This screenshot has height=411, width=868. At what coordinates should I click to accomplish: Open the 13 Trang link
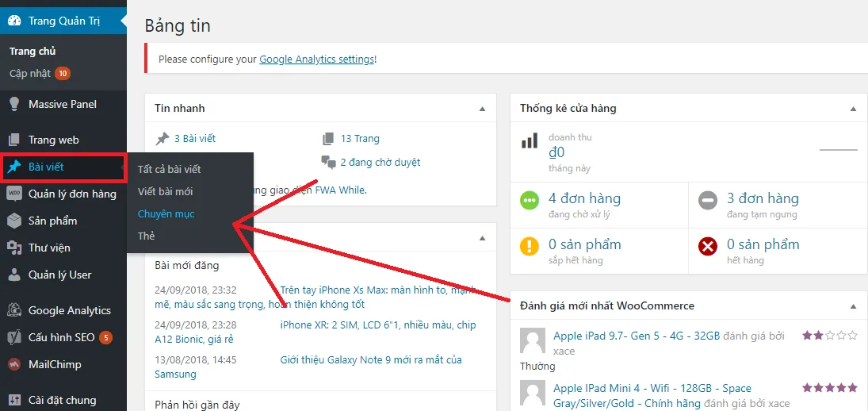tap(360, 139)
